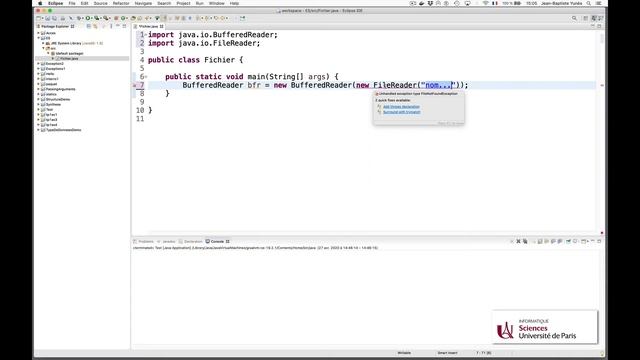Open the Source menu
Image resolution: width=640 pixels, height=360 pixels.
pos(100,3)
